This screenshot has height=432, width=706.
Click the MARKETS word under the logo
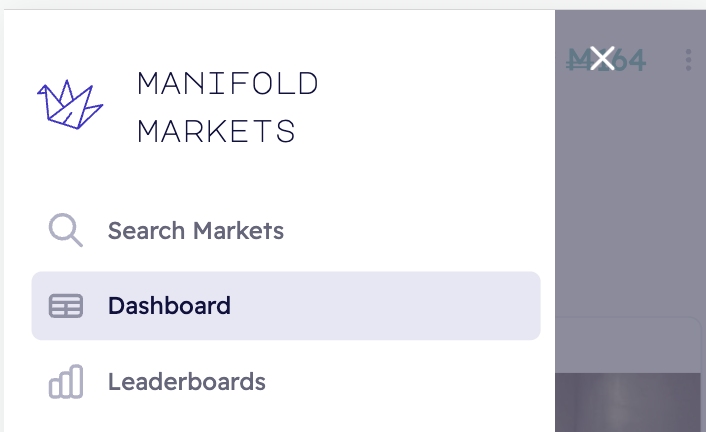216,131
